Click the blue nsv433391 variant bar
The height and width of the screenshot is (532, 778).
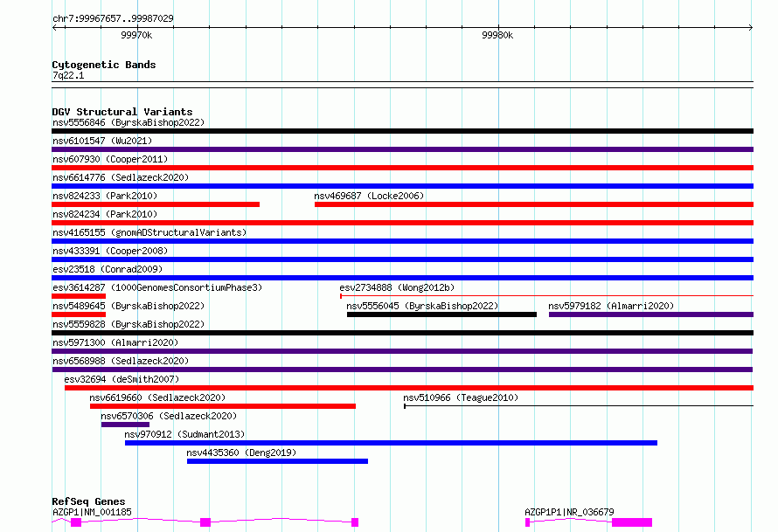pos(402,259)
